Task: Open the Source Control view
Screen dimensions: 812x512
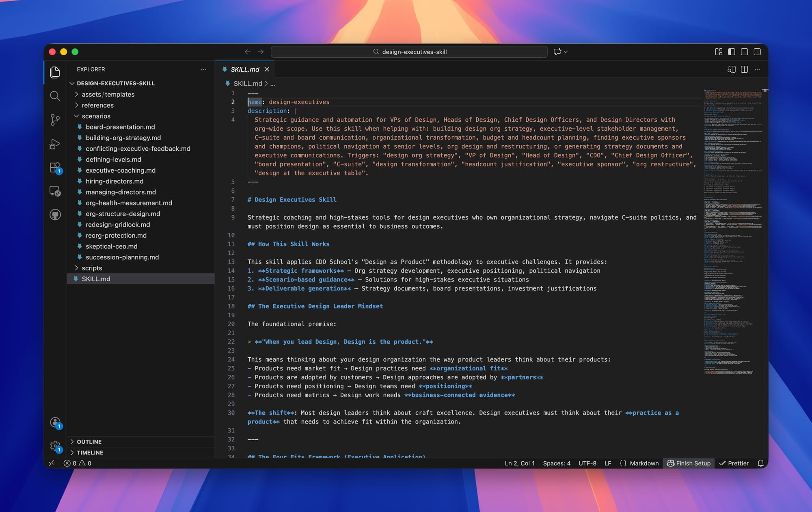Action: 55,120
